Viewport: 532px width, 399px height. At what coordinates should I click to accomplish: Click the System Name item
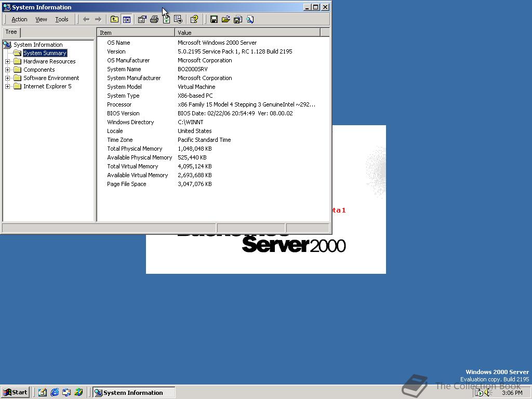[x=124, y=69]
